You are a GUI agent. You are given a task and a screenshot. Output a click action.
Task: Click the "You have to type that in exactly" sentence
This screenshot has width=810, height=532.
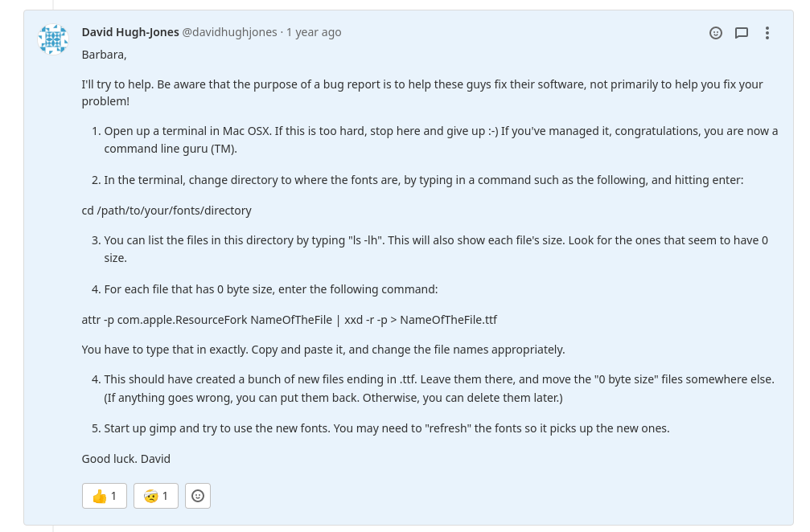[323, 350]
